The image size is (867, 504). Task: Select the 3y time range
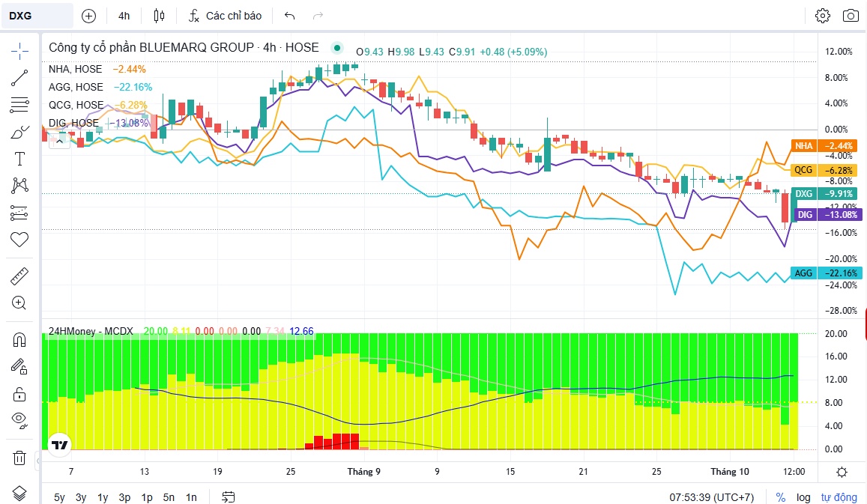[81, 497]
